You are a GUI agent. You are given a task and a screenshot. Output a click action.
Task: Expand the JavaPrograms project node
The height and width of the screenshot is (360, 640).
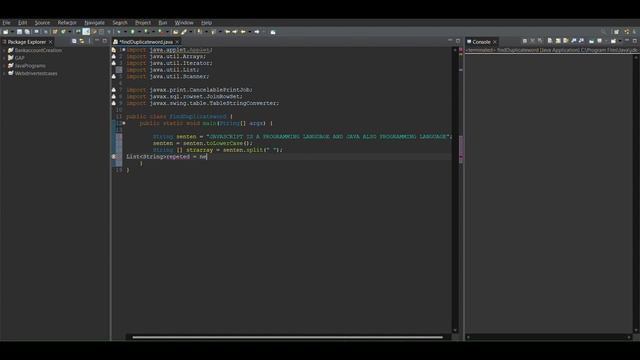click(x=4, y=66)
